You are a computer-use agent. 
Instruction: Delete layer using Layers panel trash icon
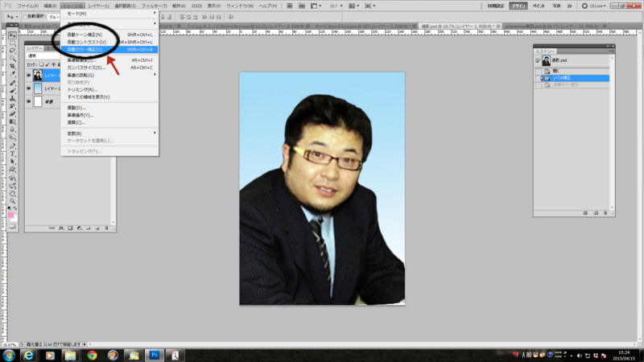point(106,228)
